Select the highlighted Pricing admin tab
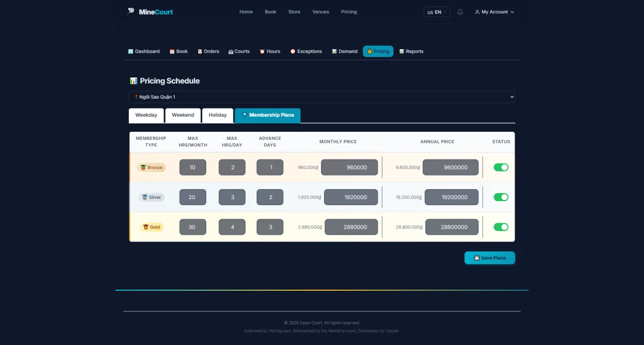Image resolution: width=644 pixels, height=345 pixels. [x=378, y=51]
